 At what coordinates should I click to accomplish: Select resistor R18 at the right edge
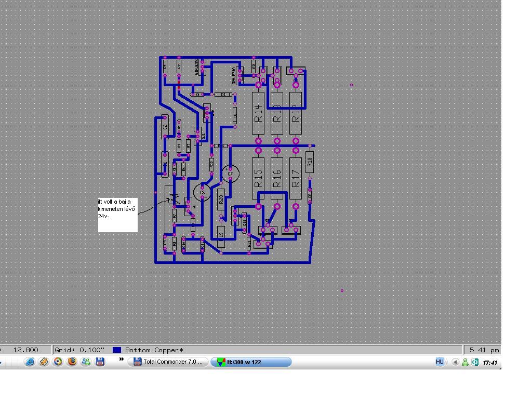(310, 162)
